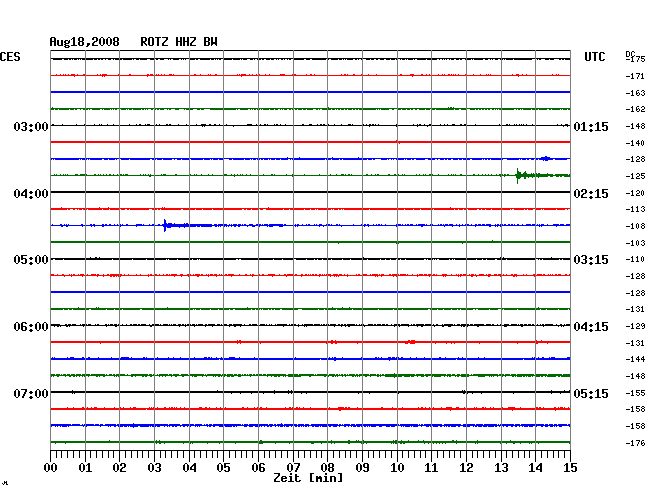Click the '05:15' UTC time label
Viewport: 650px width, 494px height.
[x=591, y=393]
